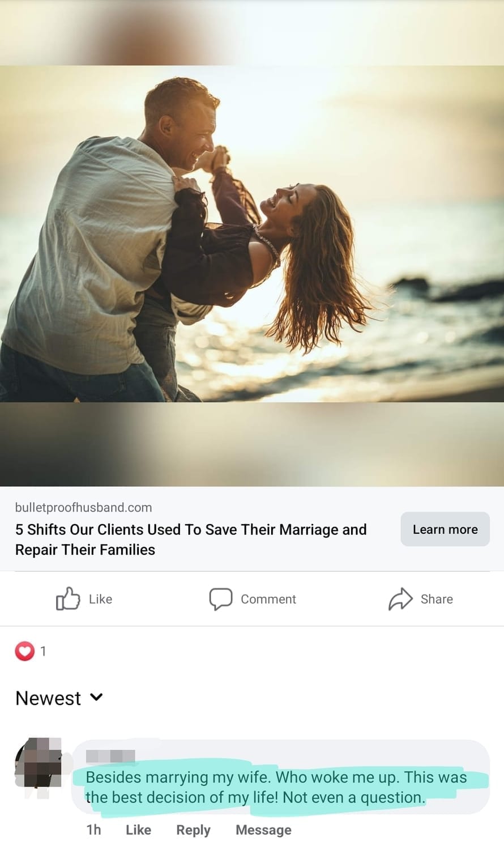Message the commenter
504x850 pixels.
(x=263, y=830)
